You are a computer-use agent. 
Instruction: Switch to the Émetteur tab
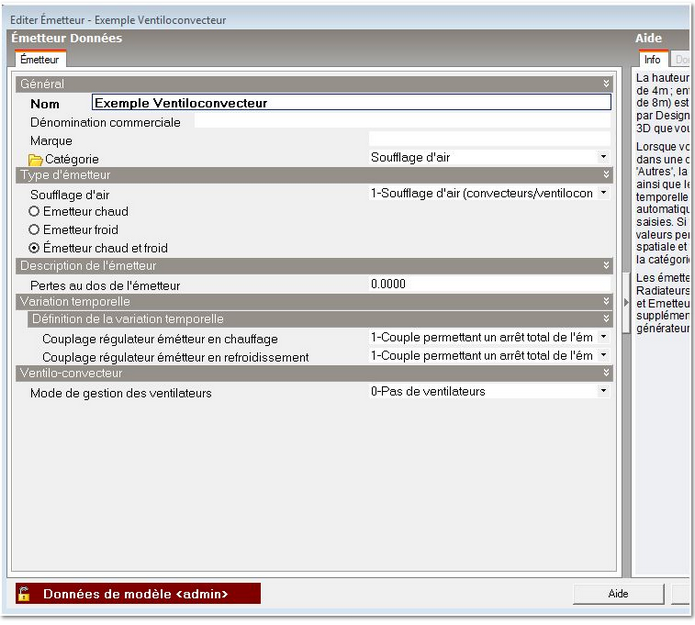[x=40, y=60]
